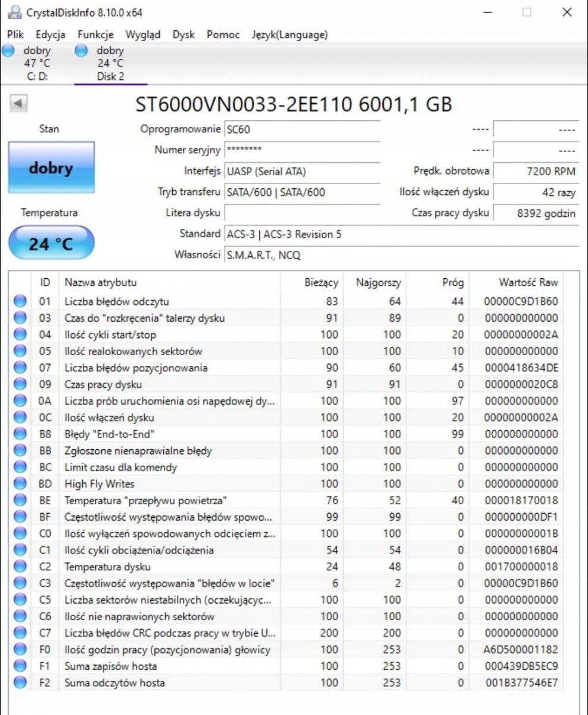The width and height of the screenshot is (588, 715).
Task: Click status orb for attribute 0A spin retry
Action: point(20,401)
